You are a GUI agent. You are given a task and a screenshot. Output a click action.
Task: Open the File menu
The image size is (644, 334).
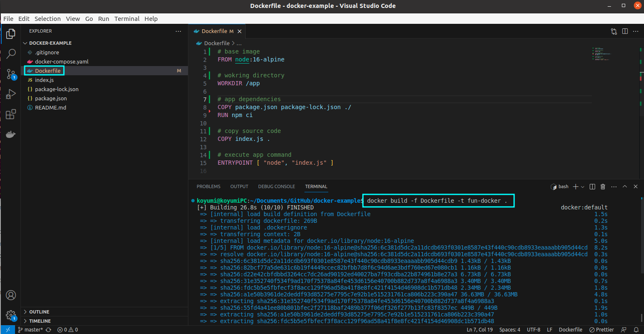click(8, 19)
